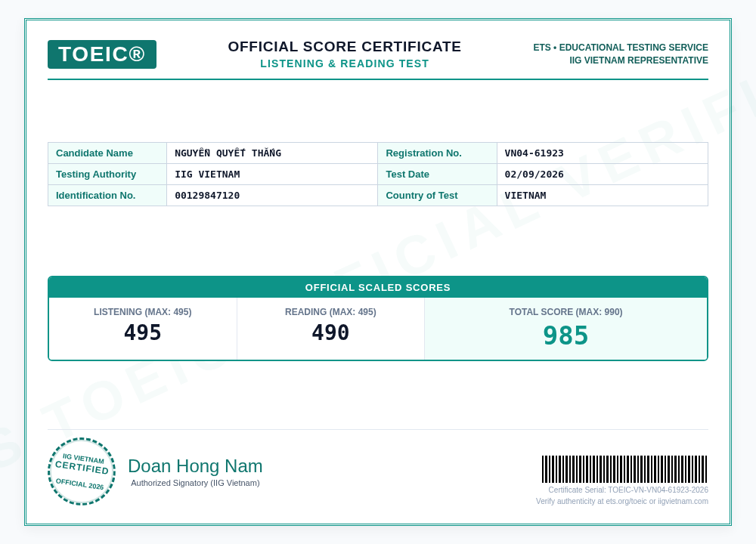This screenshot has width=756, height=544.
Task: Select the total score '985'
Action: tap(566, 335)
